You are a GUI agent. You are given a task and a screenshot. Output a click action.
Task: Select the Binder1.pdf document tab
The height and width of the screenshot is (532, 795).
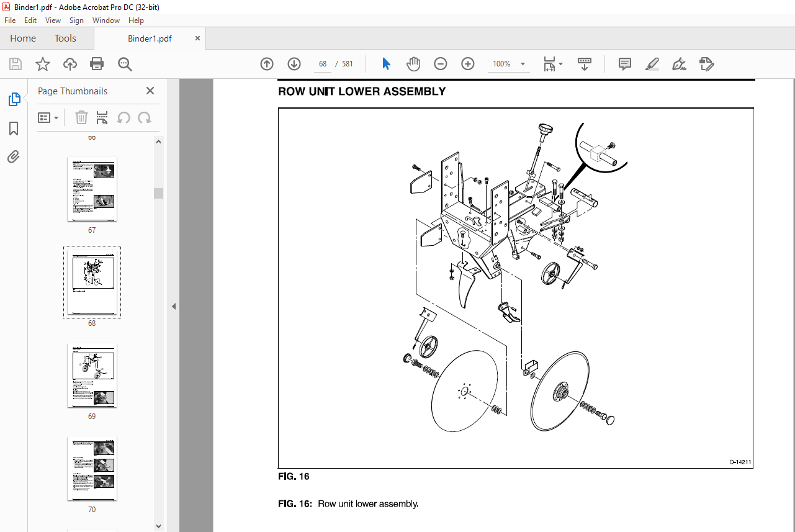[x=150, y=38]
